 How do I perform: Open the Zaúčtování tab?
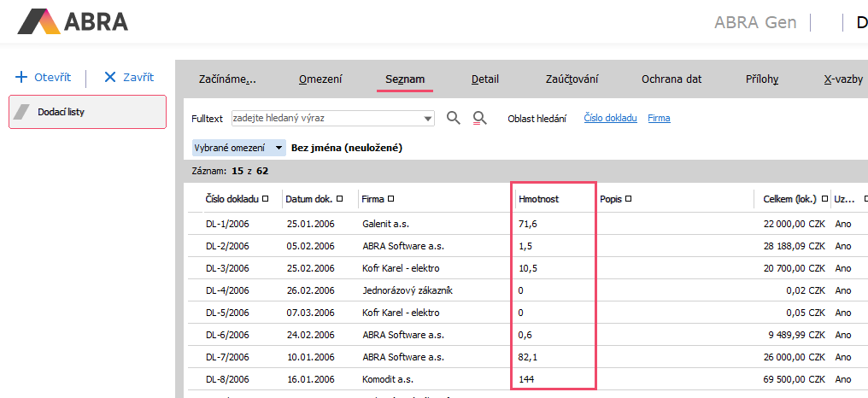pyautogui.click(x=572, y=79)
